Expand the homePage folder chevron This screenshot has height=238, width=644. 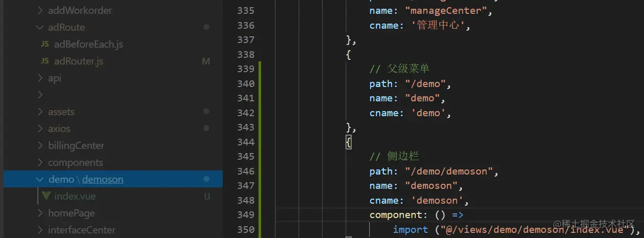coord(40,213)
